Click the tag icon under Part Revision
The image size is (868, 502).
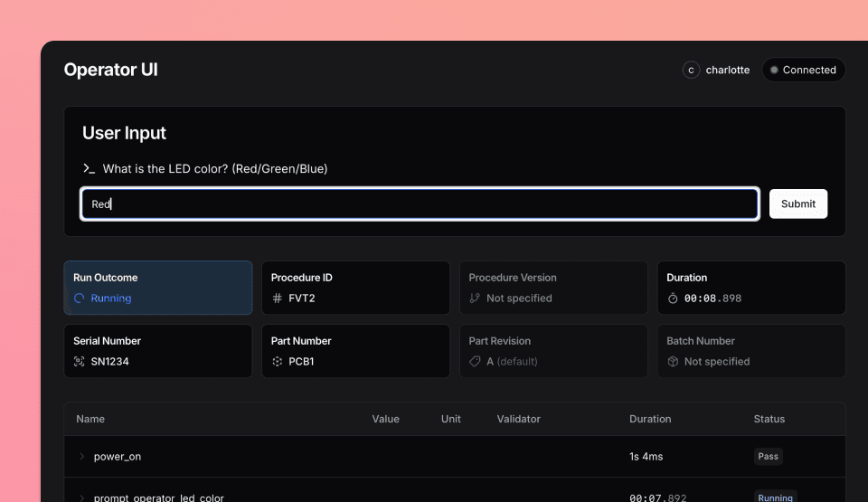click(x=475, y=361)
